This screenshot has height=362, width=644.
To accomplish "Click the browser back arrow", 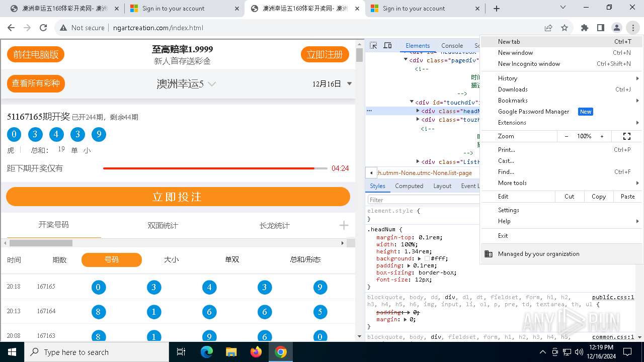I will coord(12,28).
